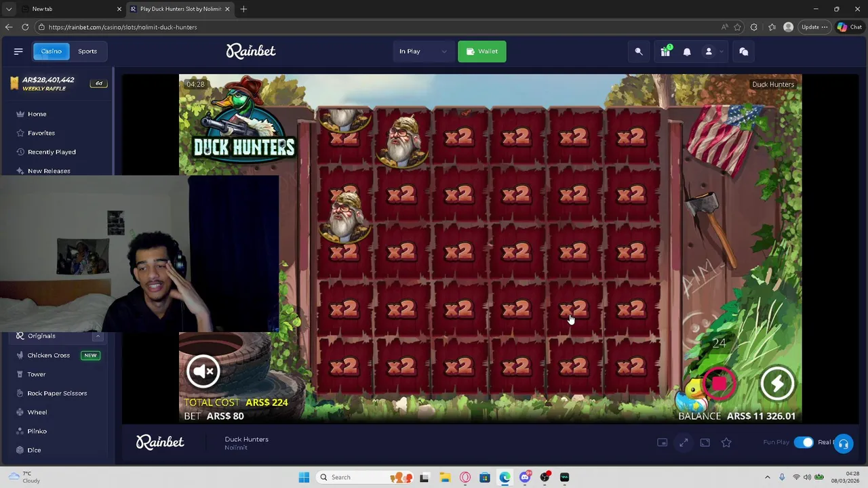The image size is (868, 488).
Task: Open the weather widget showing Cloudy
Action: 23,477
